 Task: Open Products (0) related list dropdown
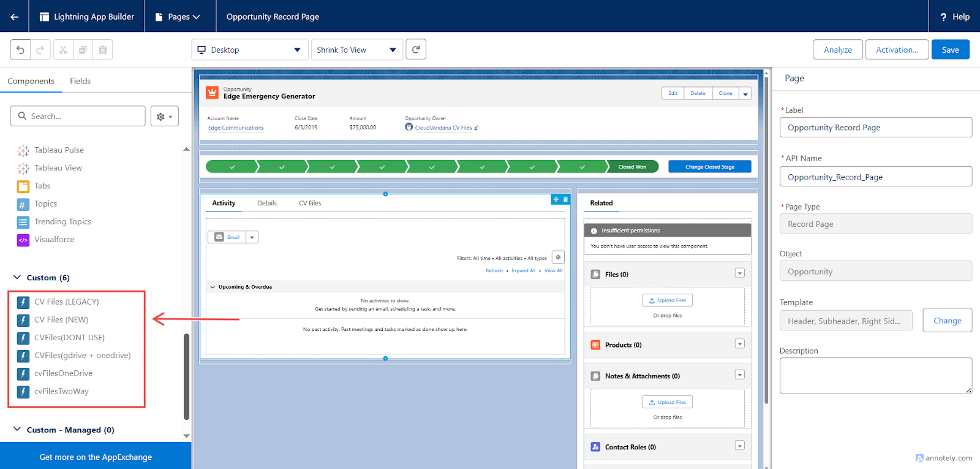[x=740, y=344]
